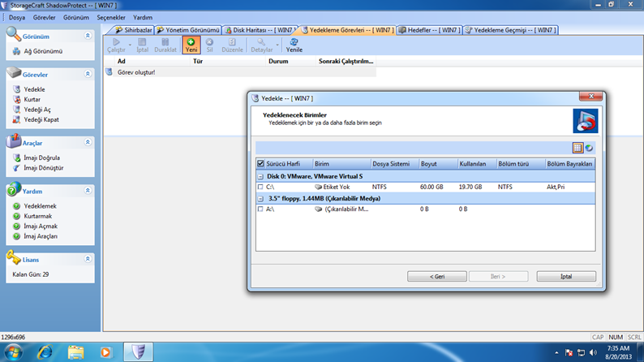Click the Yeni (new job) toolbar icon

click(191, 45)
